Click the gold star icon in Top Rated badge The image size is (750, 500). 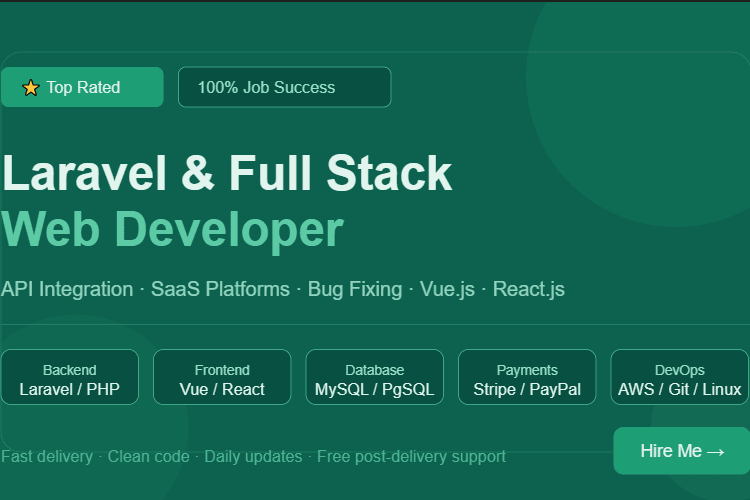tap(31, 88)
